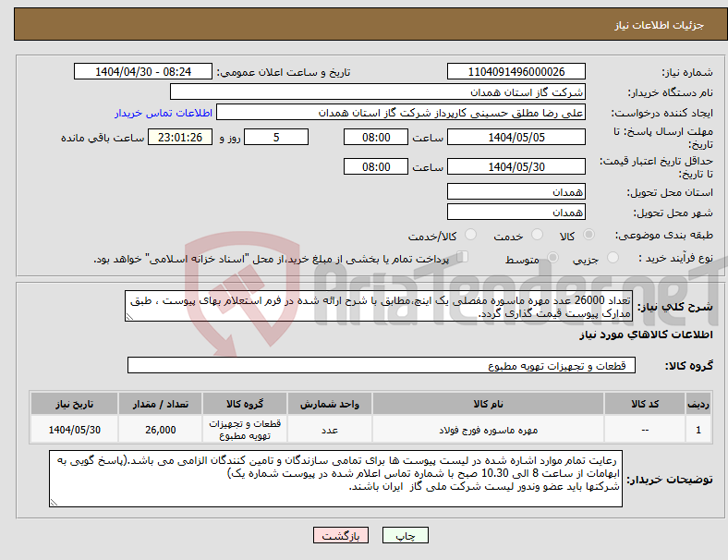The width and height of the screenshot is (728, 560).
Task: Click the واحد شمارش column header
Action: [x=330, y=404]
